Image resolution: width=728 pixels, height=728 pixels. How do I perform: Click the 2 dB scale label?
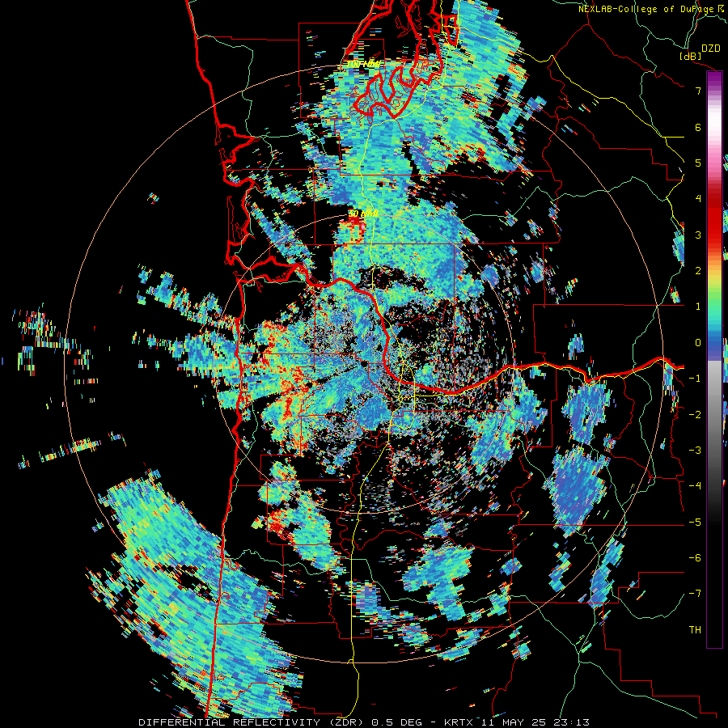coord(698,271)
